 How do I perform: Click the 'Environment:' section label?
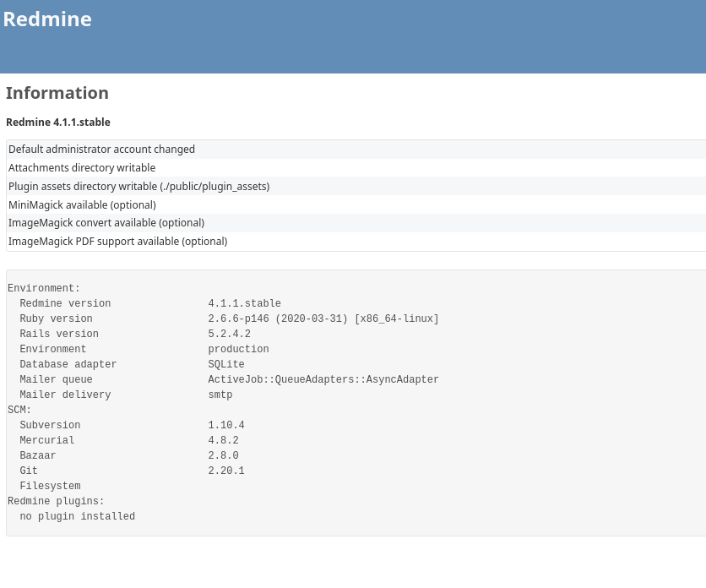pyautogui.click(x=44, y=288)
